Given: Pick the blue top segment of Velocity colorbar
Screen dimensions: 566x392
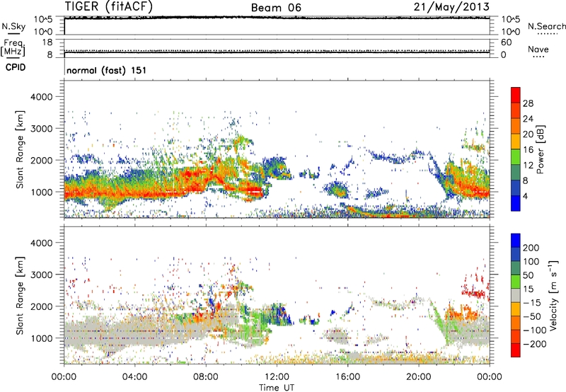Looking at the screenshot, I should pos(516,241).
